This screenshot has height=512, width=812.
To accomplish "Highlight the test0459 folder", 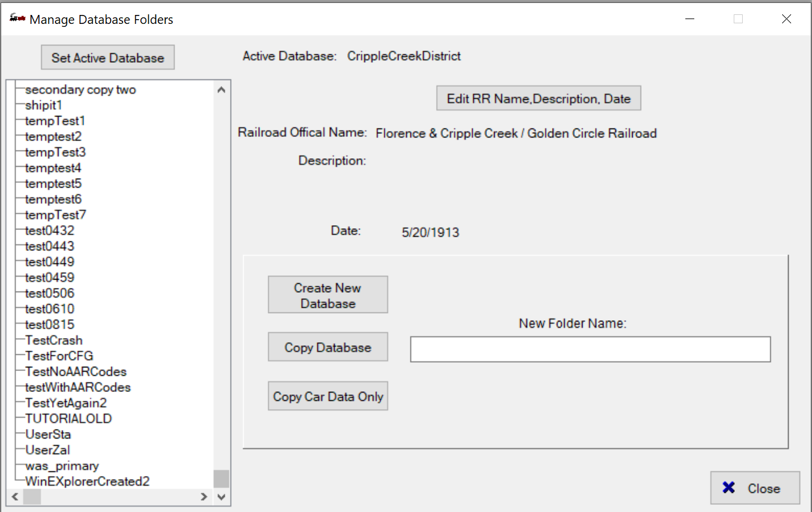I will coord(50,277).
